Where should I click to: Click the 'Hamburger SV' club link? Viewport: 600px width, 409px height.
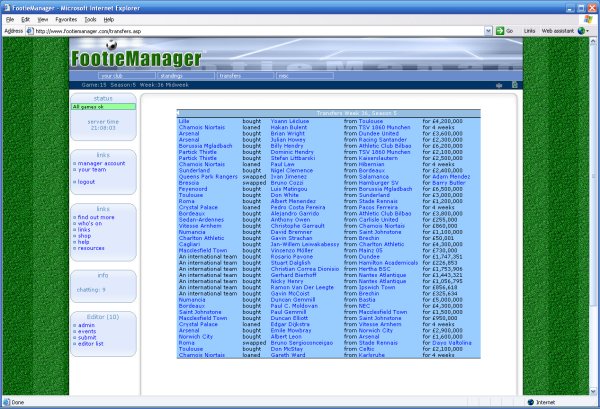click(378, 183)
